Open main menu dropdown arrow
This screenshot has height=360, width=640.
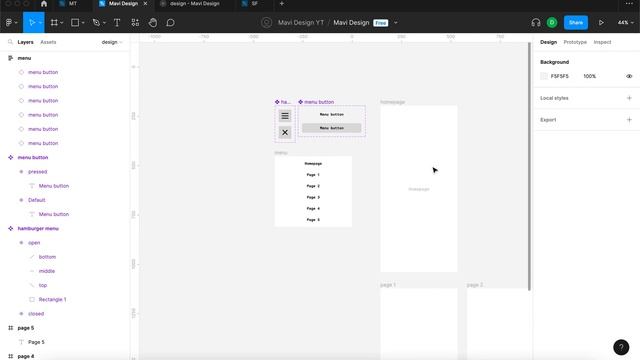[16, 23]
